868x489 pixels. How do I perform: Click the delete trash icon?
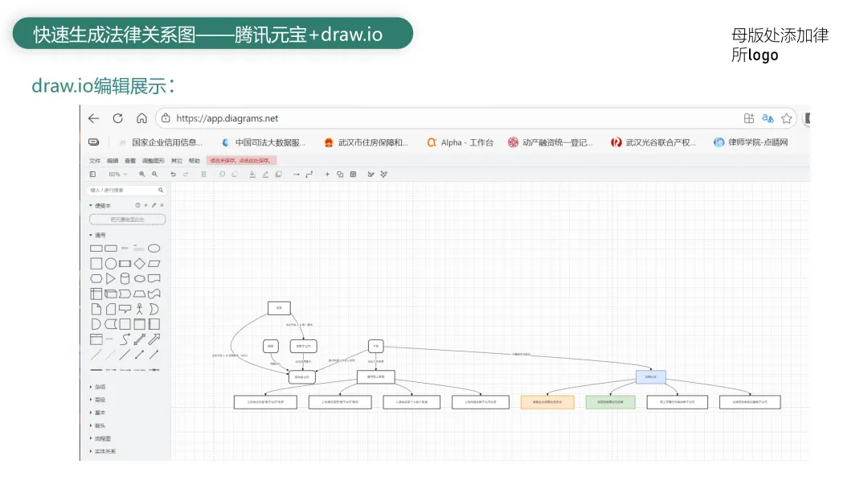tap(203, 175)
